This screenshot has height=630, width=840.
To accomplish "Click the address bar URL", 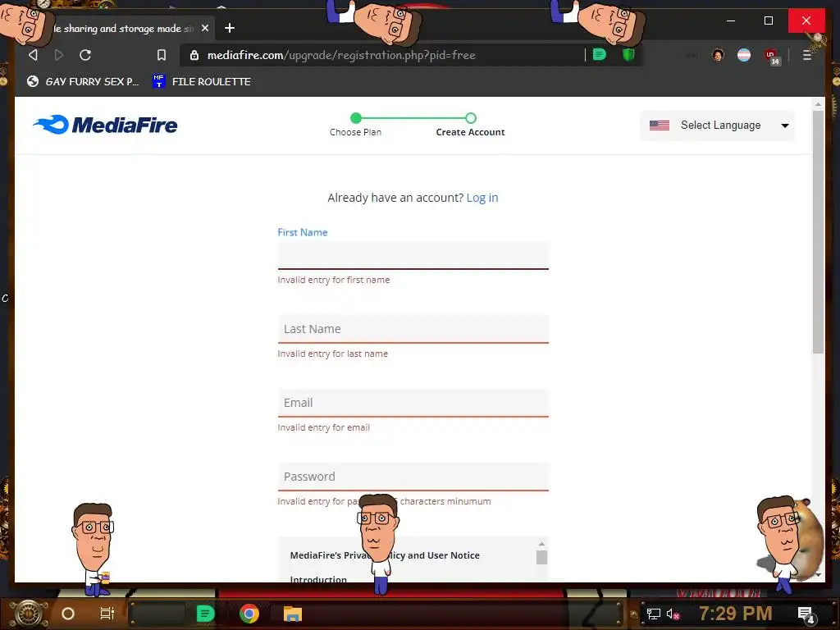I will click(341, 55).
